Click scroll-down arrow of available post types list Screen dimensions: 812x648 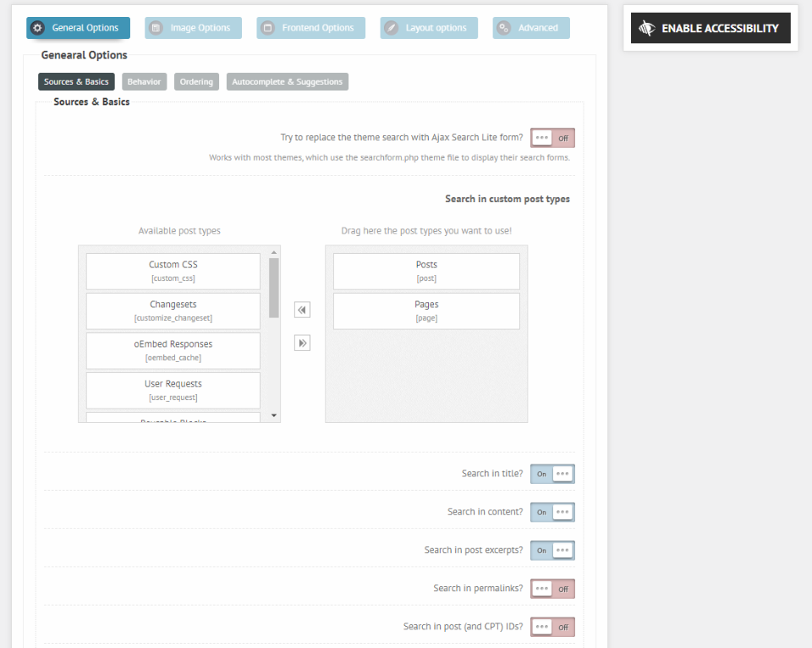tap(274, 415)
